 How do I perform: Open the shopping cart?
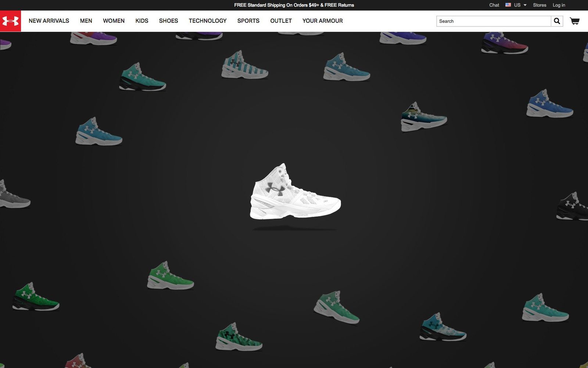(575, 21)
